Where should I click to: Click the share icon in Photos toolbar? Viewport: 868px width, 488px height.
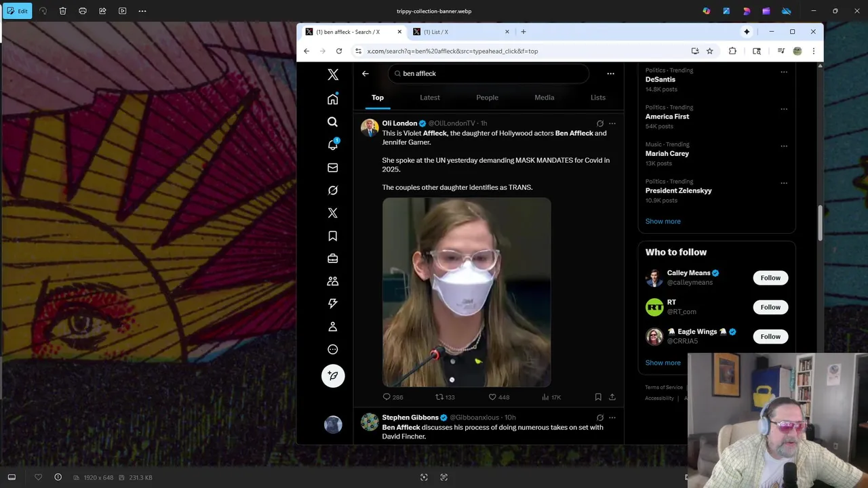(x=102, y=11)
